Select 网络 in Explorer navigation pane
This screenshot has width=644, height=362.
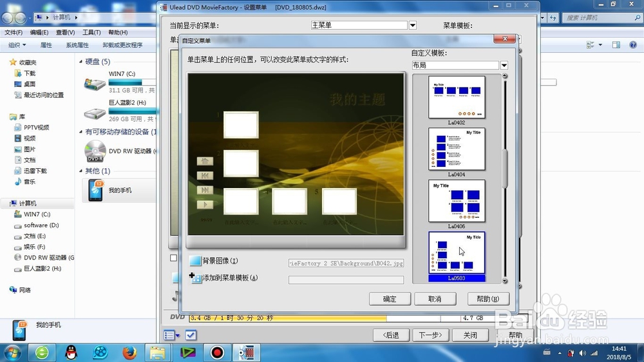tap(25, 290)
